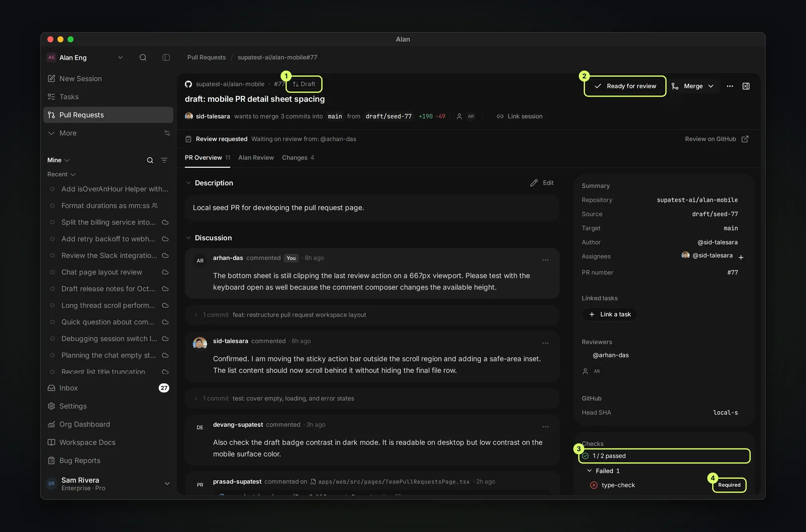The height and width of the screenshot is (532, 806).
Task: Select the PR Overview tab
Action: click(207, 158)
